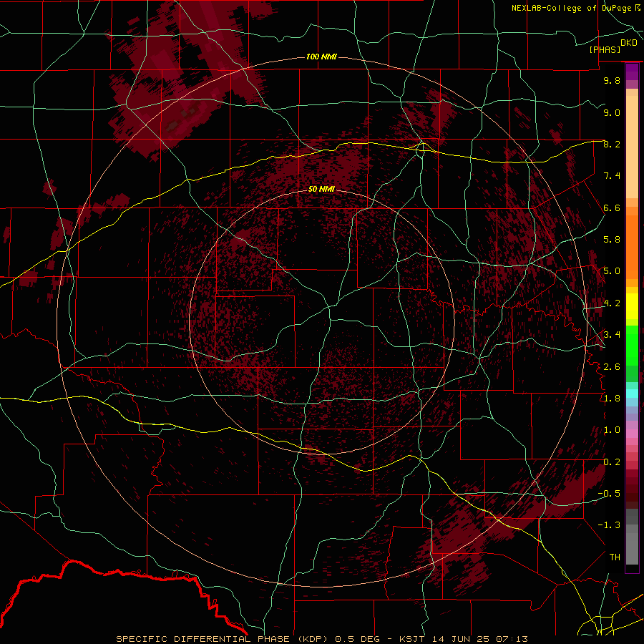644x644 pixels.
Task: Click the 100 NMI range ring label
Action: click(321, 57)
